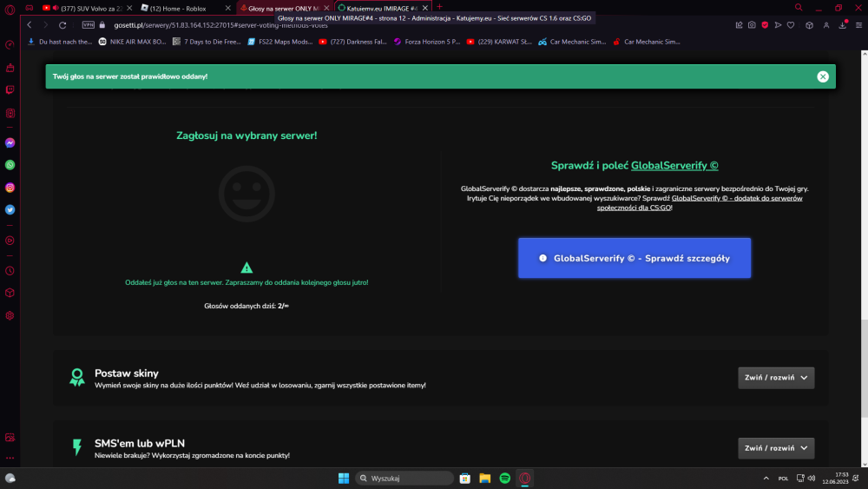Open the Darkness Fal bookmark
This screenshot has width=868, height=489.
(x=352, y=42)
